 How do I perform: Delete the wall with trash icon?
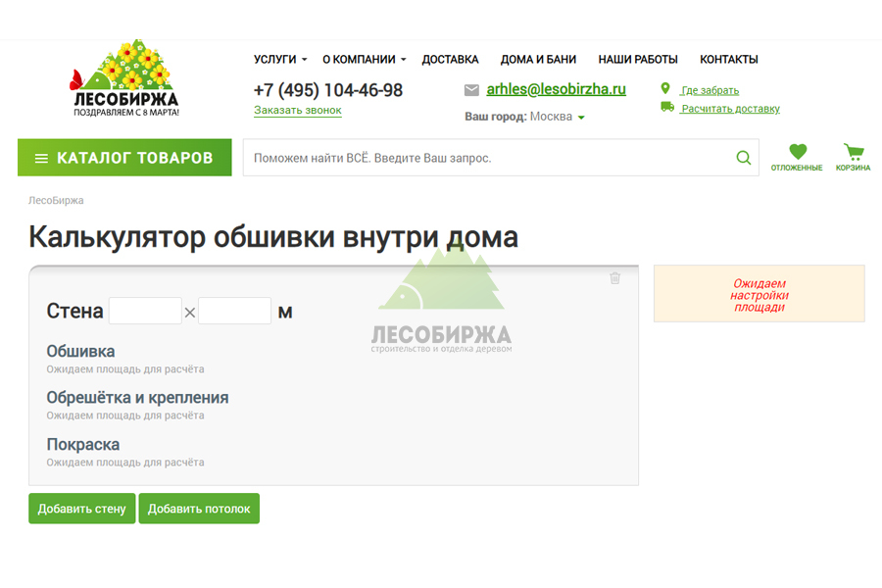[614, 278]
